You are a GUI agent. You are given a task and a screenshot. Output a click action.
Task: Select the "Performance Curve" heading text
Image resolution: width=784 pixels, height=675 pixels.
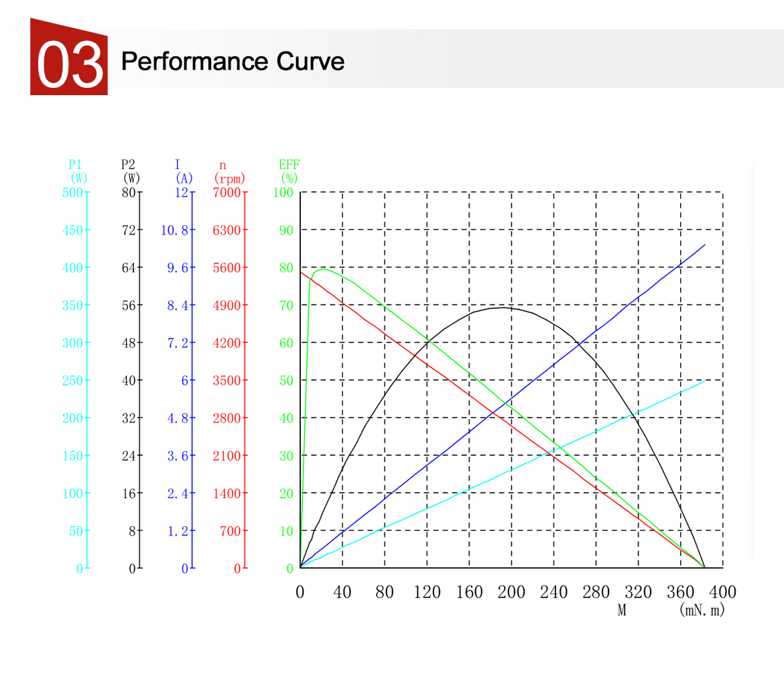coord(233,62)
